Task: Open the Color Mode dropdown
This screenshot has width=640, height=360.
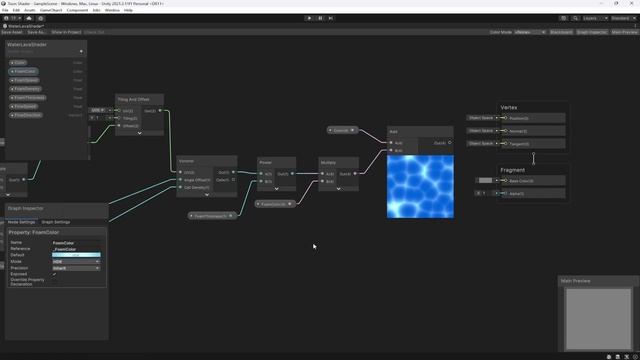Action: coord(530,32)
